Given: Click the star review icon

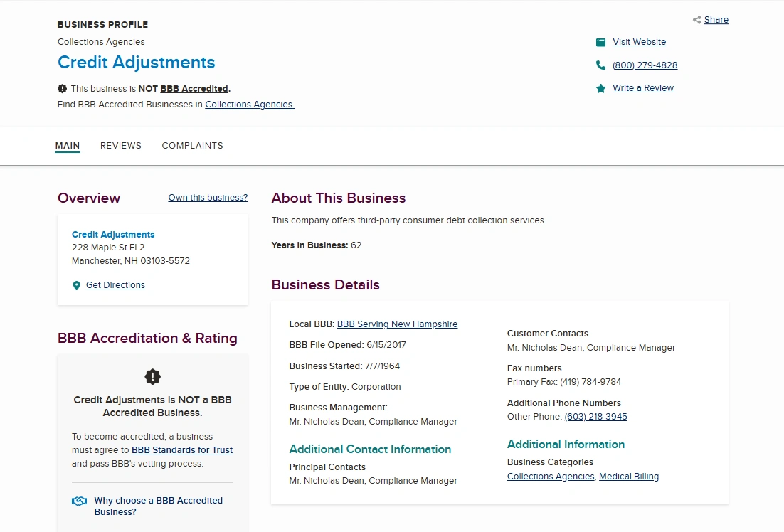Looking at the screenshot, I should click(x=600, y=88).
